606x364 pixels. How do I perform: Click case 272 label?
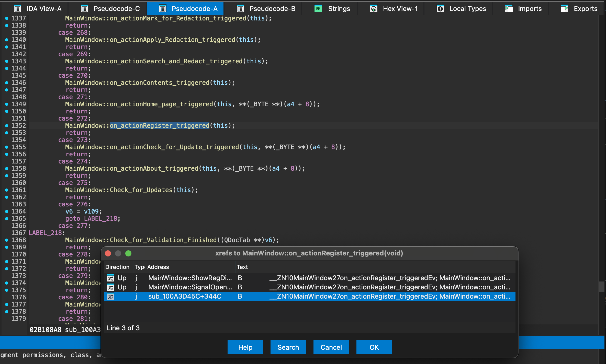point(74,119)
